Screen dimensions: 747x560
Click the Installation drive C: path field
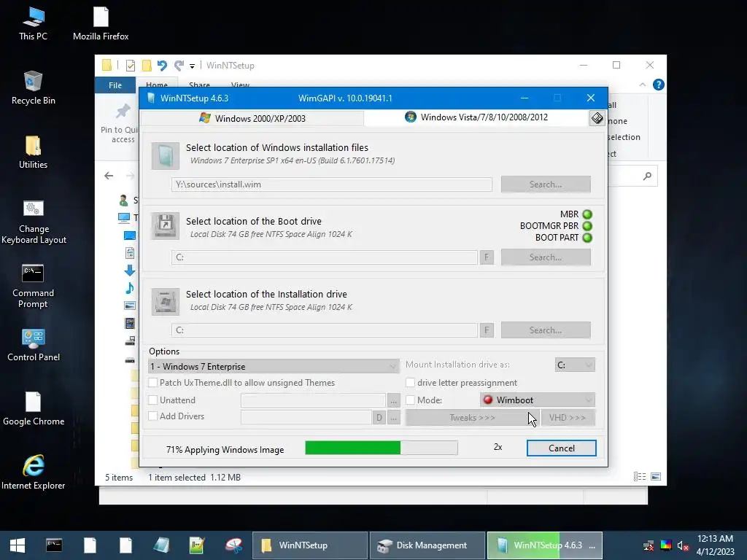[325, 330]
